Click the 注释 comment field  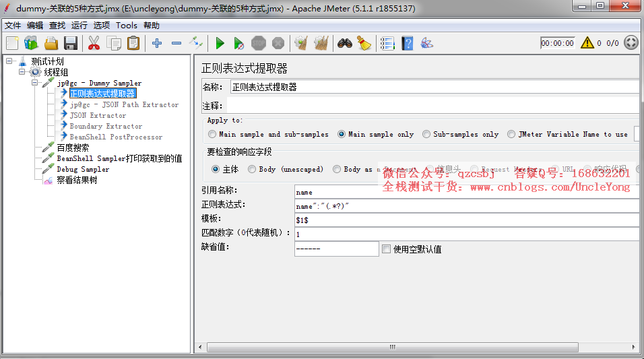(x=433, y=106)
